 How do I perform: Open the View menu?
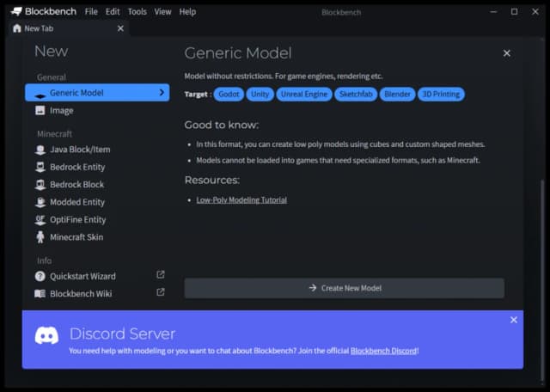click(x=162, y=12)
